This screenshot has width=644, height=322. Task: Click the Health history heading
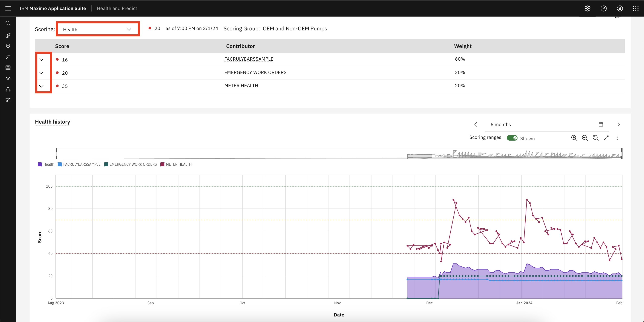[53, 122]
